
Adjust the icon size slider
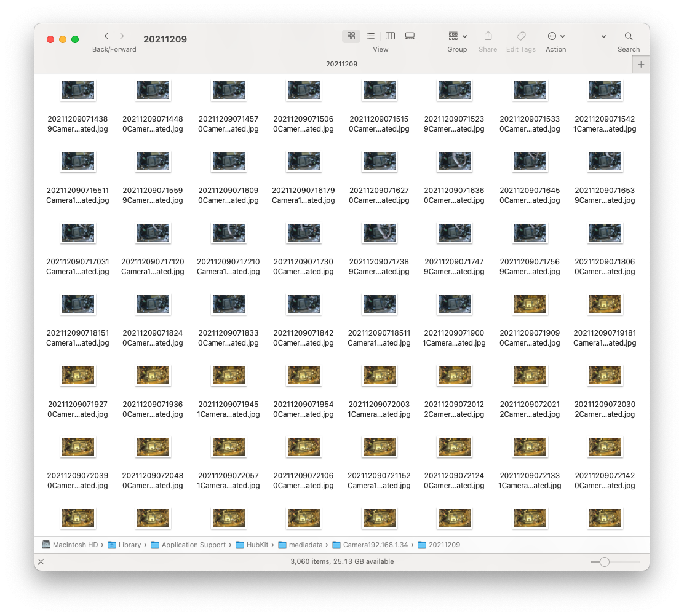pyautogui.click(x=606, y=561)
